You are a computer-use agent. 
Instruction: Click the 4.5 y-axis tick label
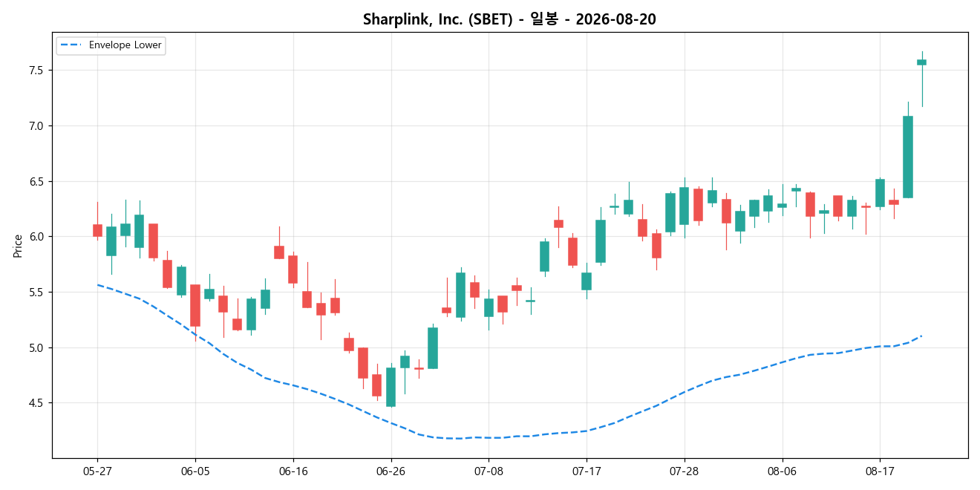coord(37,403)
